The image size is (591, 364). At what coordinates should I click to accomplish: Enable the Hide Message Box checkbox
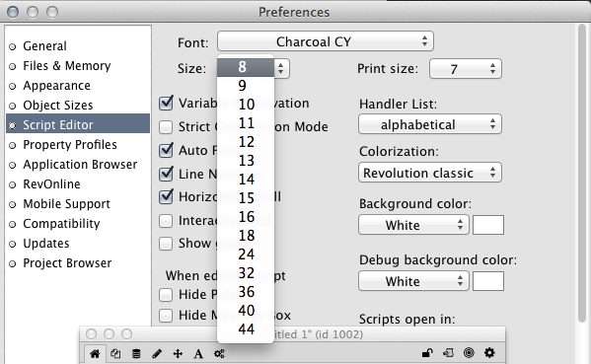[x=166, y=316]
